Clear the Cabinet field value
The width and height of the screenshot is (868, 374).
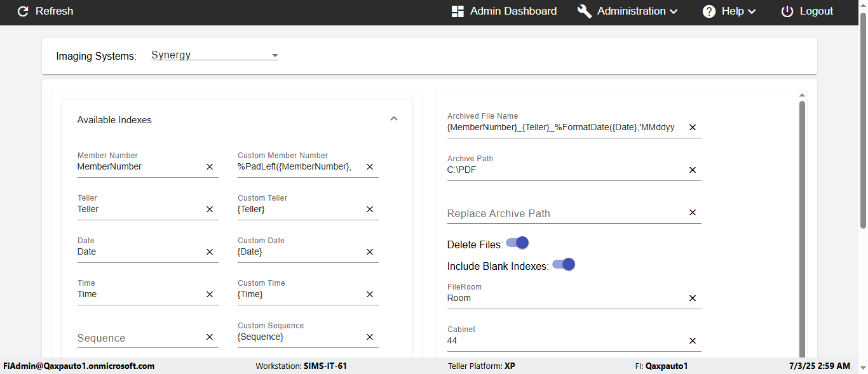click(x=693, y=341)
